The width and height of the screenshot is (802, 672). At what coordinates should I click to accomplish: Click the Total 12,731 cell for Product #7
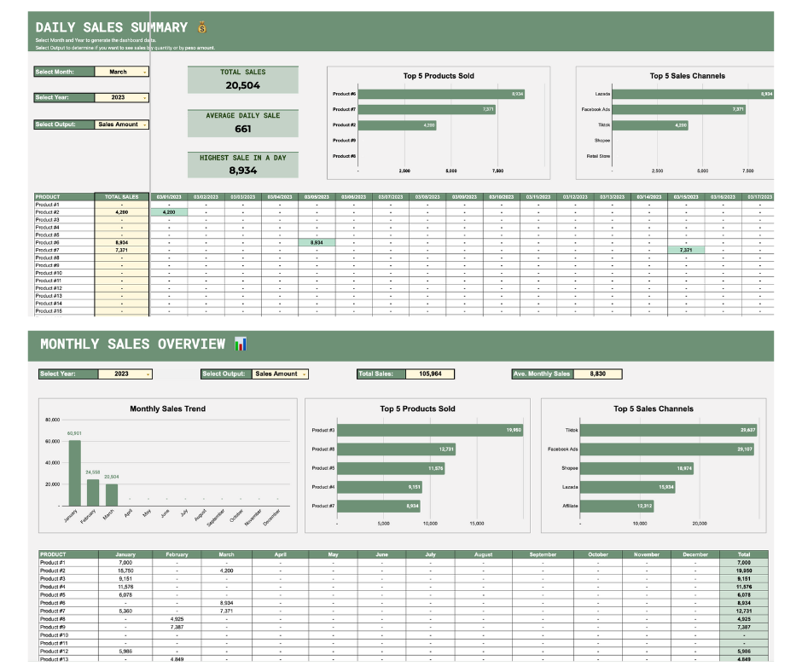point(744,611)
